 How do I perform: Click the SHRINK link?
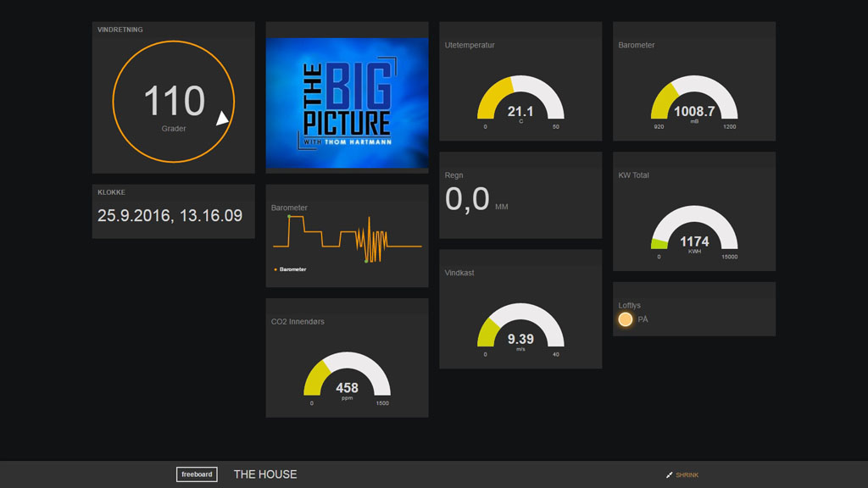coord(687,475)
